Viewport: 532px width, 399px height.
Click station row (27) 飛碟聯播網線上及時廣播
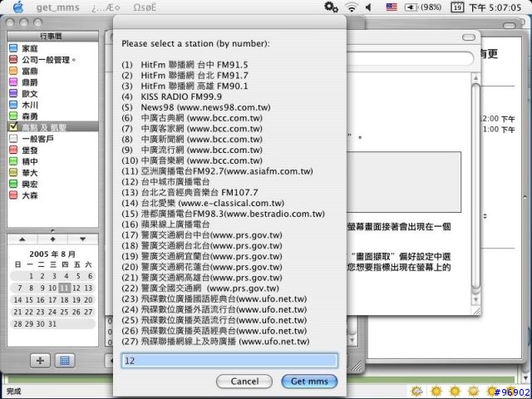[215, 342]
